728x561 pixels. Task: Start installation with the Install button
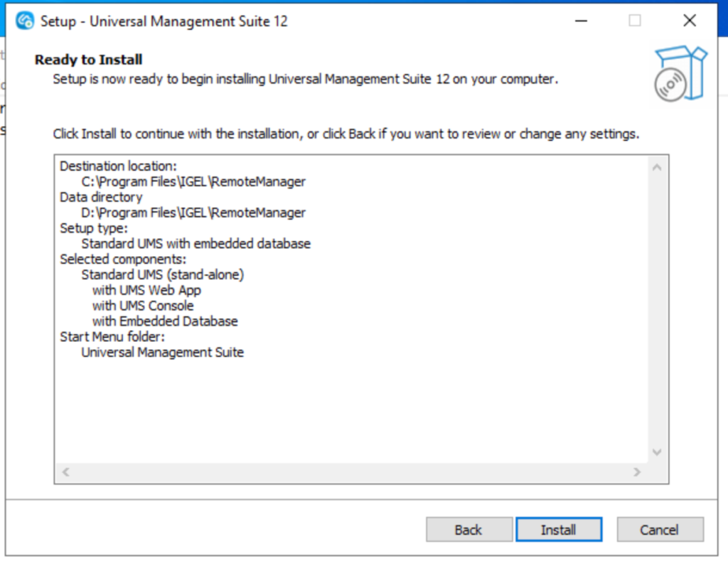(x=559, y=530)
